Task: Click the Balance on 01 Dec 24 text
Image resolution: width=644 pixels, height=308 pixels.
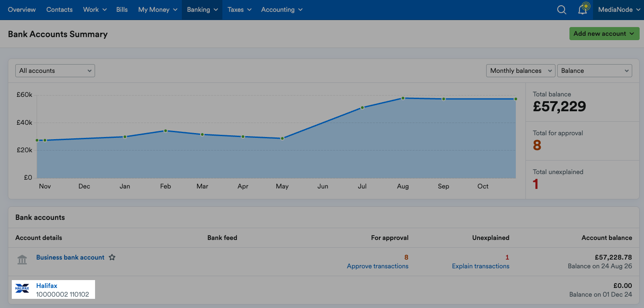Action: [x=601, y=294]
